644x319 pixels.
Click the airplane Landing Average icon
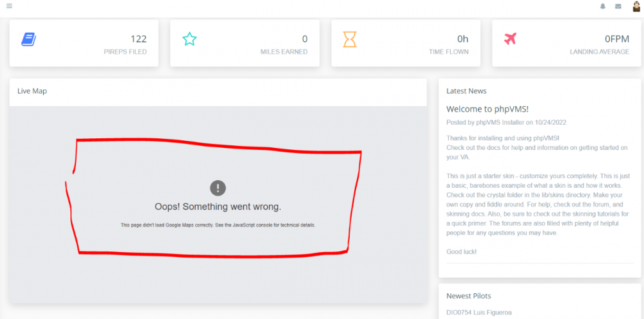(x=511, y=39)
